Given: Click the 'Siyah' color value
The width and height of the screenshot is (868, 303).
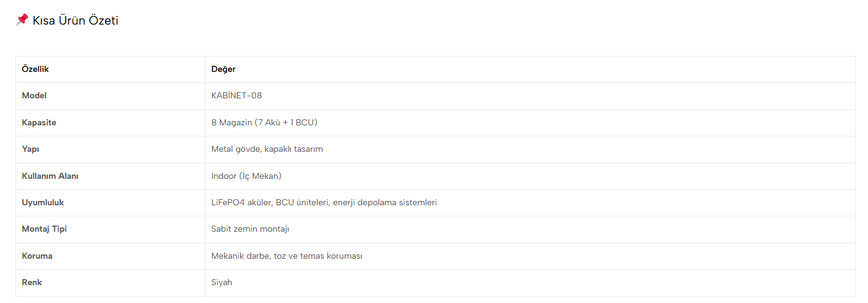Looking at the screenshot, I should click(x=222, y=283).
